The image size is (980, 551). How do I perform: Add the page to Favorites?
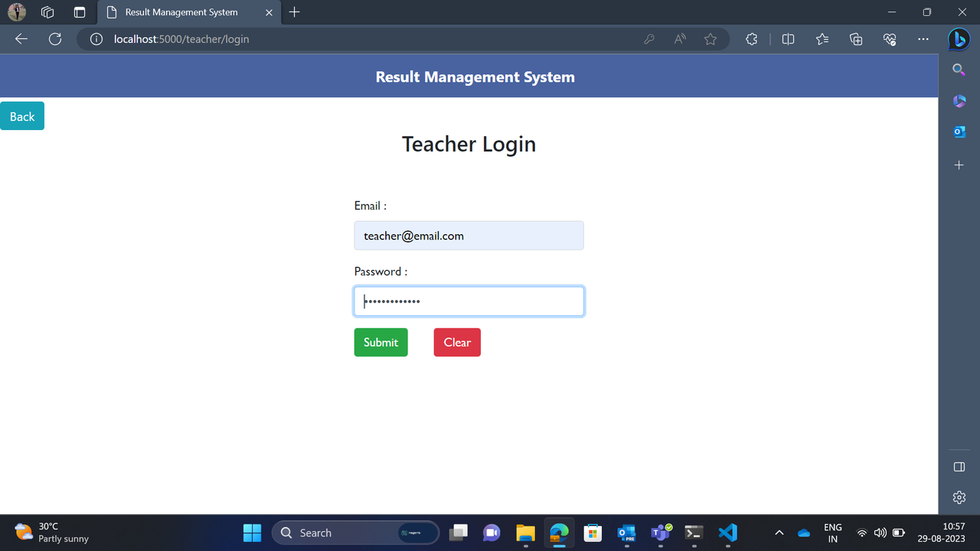(710, 38)
